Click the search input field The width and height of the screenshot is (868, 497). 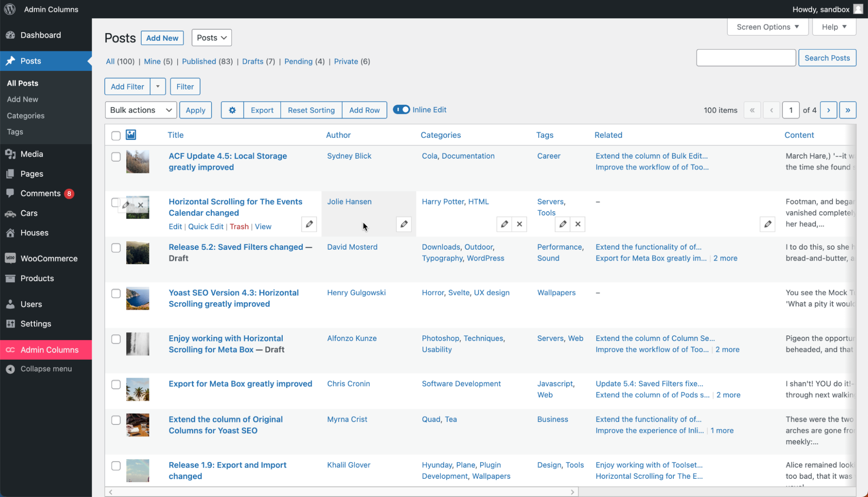746,58
